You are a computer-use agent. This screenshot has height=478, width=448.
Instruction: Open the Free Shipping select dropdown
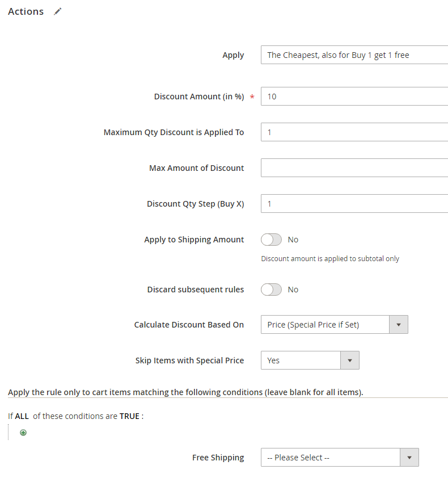coord(339,458)
